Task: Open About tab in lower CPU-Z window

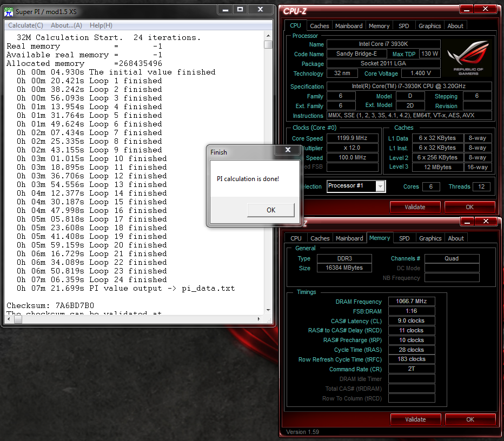Action: pos(456,238)
